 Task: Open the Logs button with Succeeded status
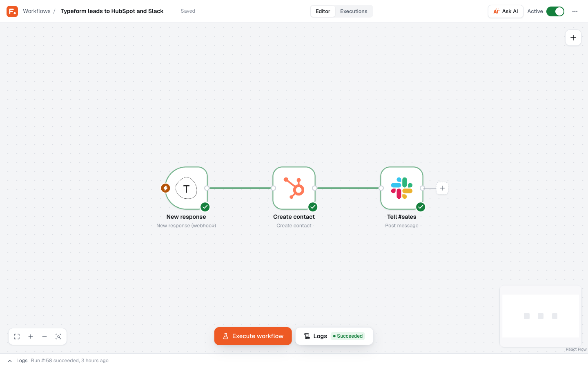pyautogui.click(x=334, y=336)
